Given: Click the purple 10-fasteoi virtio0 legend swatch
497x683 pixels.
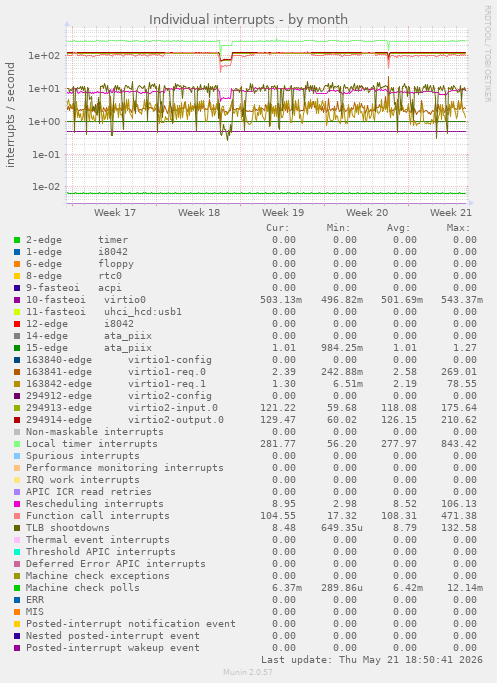Looking at the screenshot, I should (x=17, y=300).
